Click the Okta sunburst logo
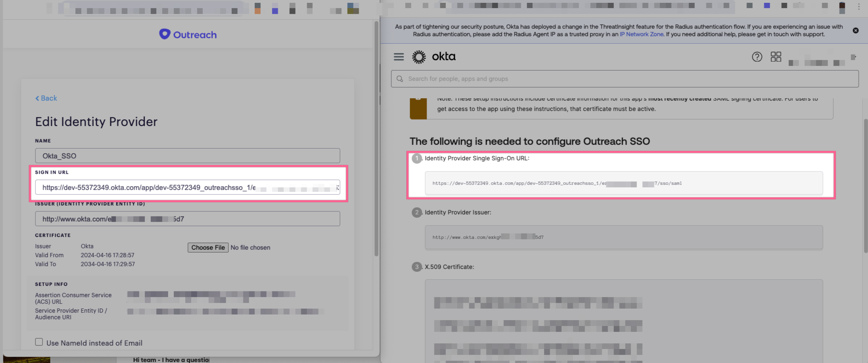 pos(419,57)
